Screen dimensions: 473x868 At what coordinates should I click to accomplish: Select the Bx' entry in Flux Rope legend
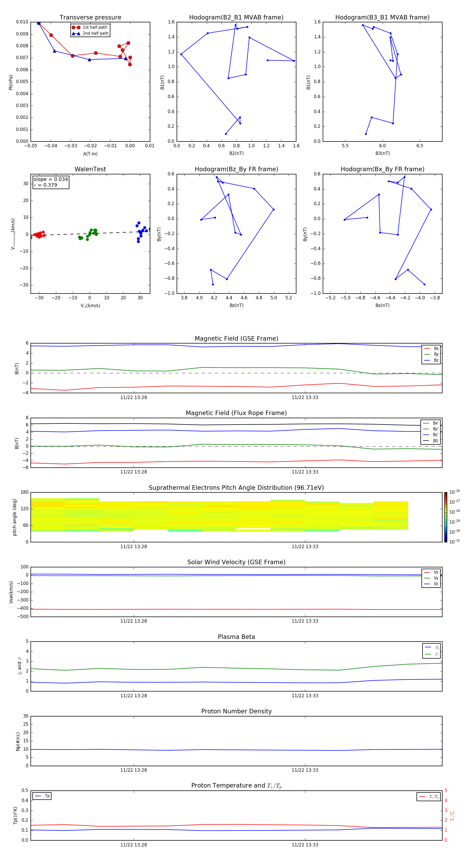pyautogui.click(x=431, y=423)
